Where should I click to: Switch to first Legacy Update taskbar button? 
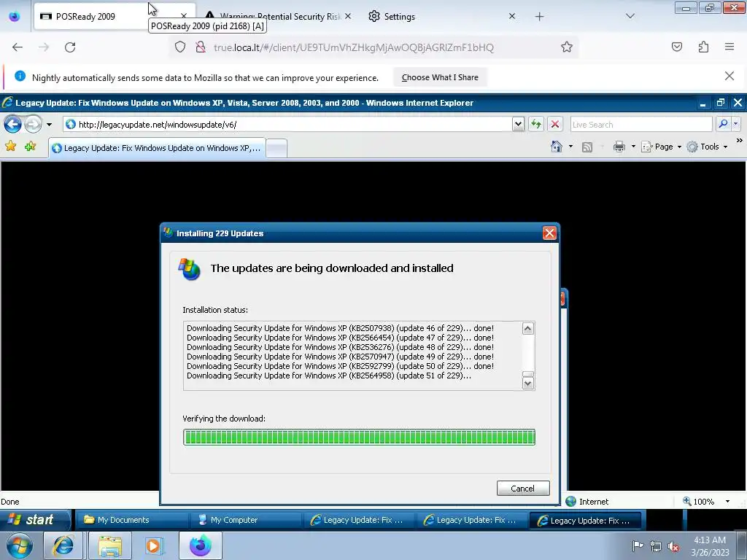tap(359, 520)
